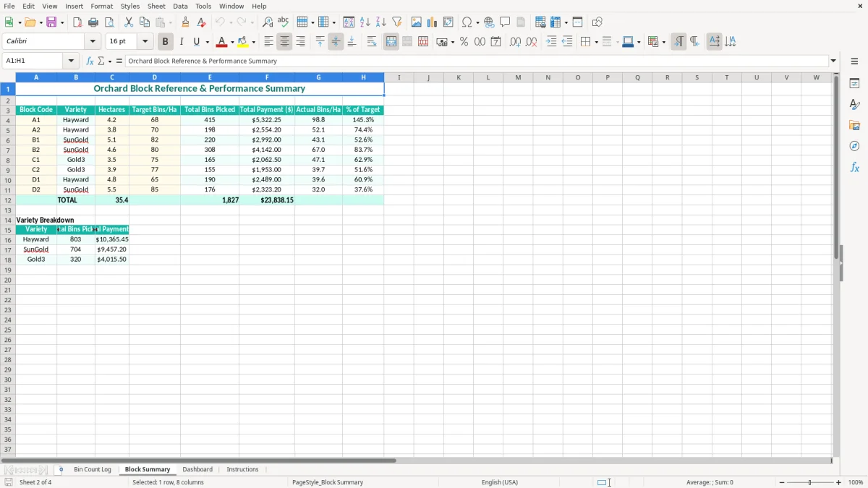The height and width of the screenshot is (488, 868).
Task: Open sidebar Navigator compass icon
Action: click(x=854, y=146)
